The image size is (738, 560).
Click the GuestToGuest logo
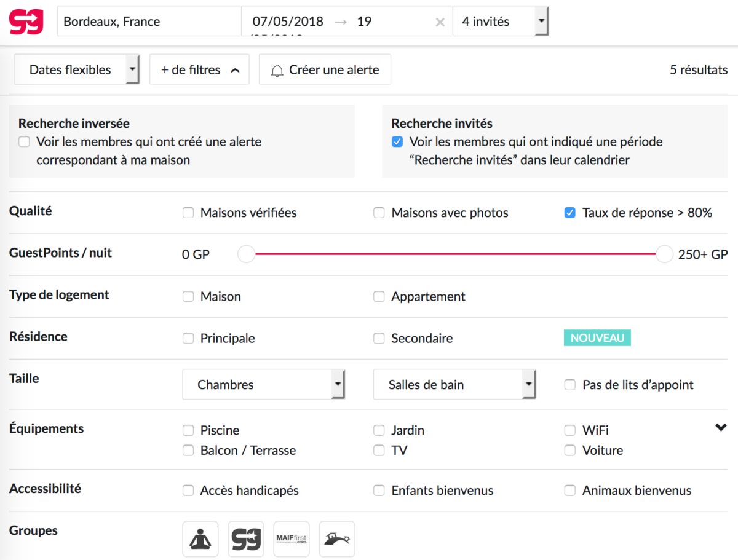[x=26, y=22]
